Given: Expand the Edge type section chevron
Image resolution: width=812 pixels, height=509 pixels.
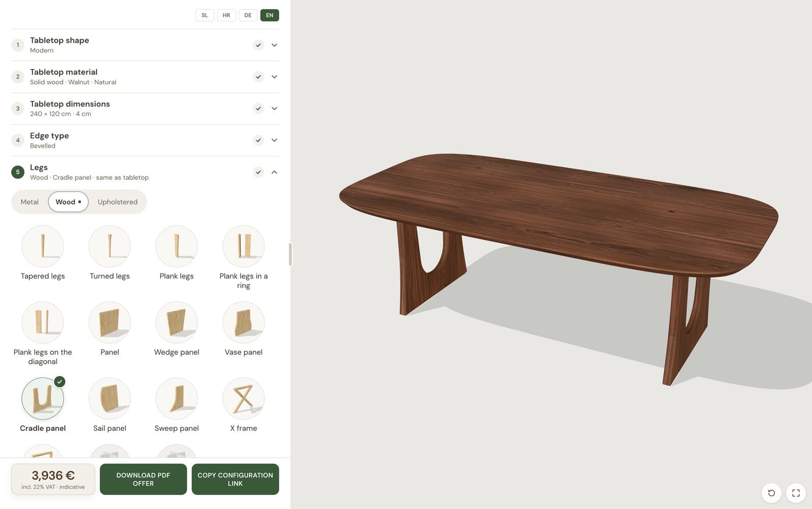Looking at the screenshot, I should [x=275, y=140].
